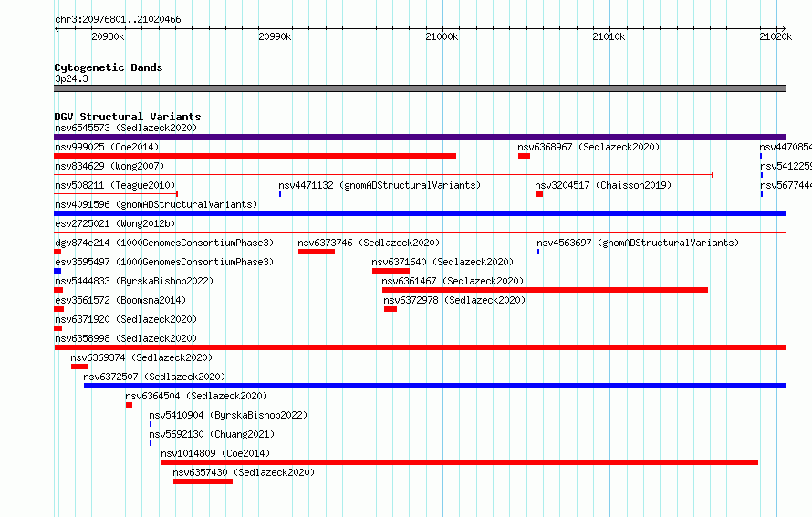Open nsv4091596 (gnomADStructuralVariants) label
Viewport: 812px width, 517px height.
pyautogui.click(x=156, y=204)
